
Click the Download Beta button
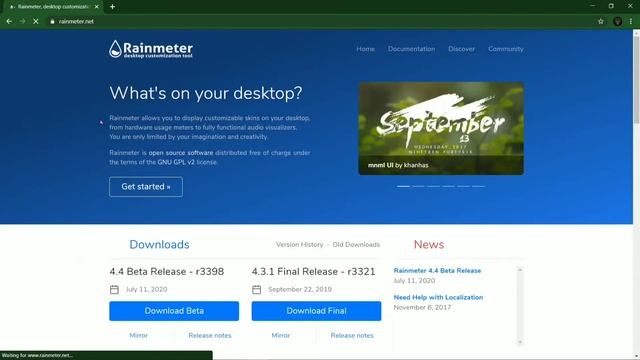pyautogui.click(x=174, y=311)
